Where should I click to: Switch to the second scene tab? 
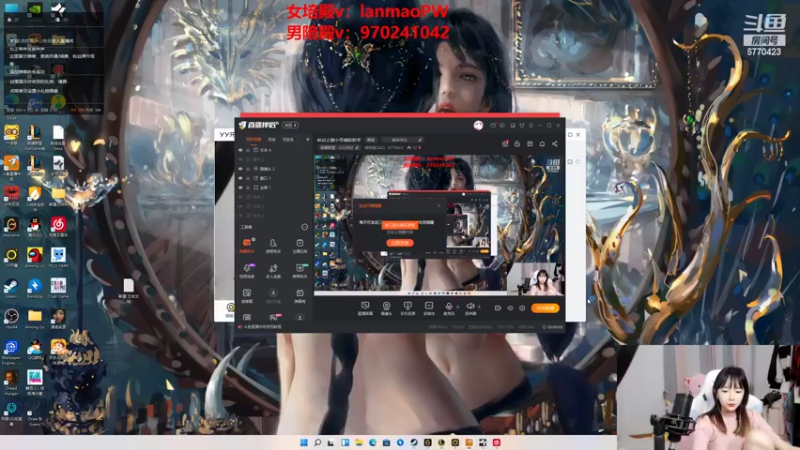coord(272,139)
